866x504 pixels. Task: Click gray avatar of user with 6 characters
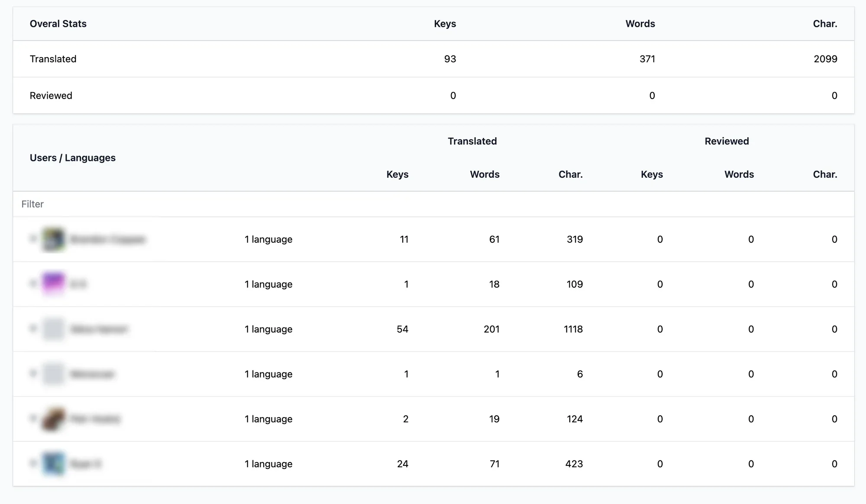tap(53, 374)
